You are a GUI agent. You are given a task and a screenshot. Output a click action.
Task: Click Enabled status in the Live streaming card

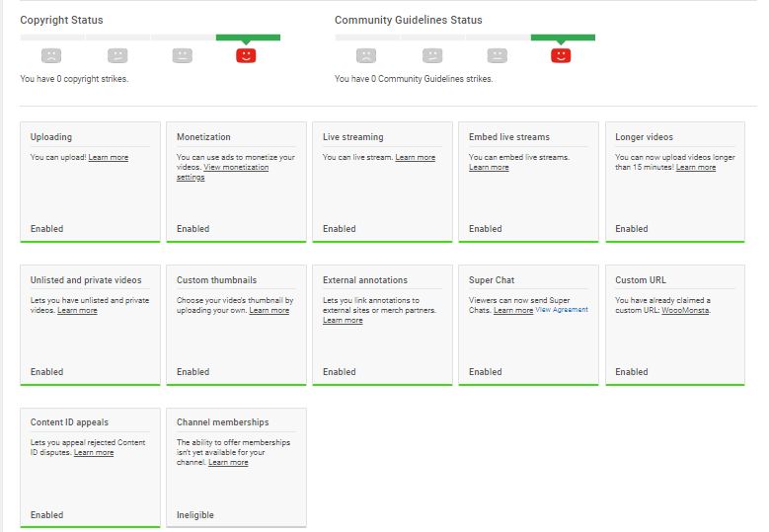click(339, 228)
